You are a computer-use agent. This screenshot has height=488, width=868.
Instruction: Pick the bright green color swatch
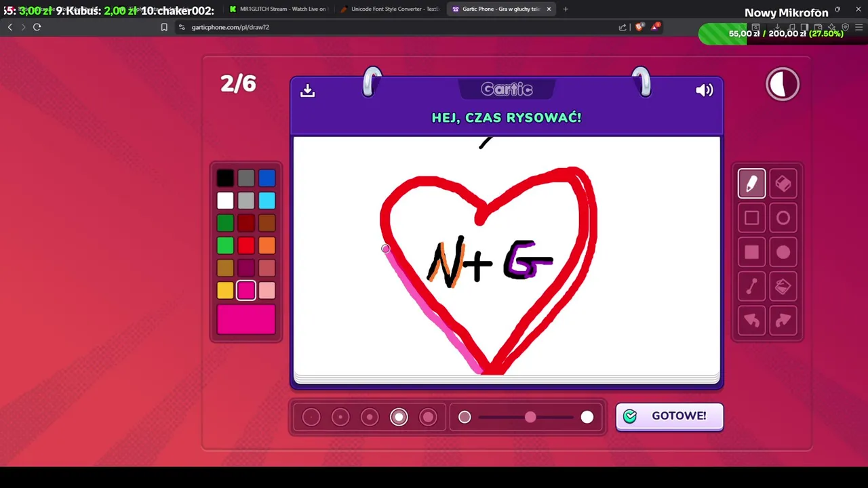click(225, 245)
